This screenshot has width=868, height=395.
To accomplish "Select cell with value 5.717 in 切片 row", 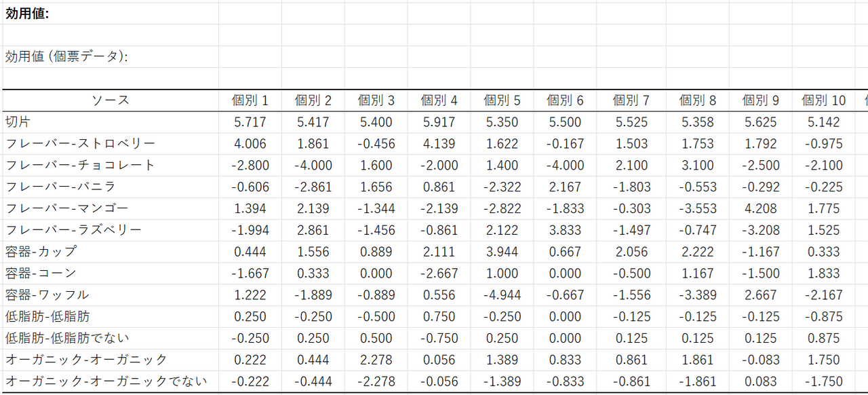I will 250,122.
